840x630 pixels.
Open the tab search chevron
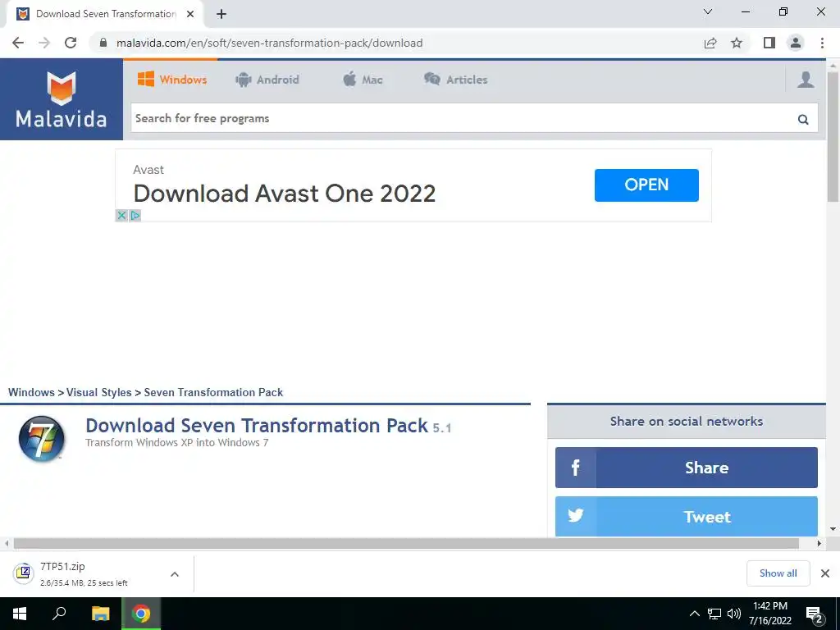(x=708, y=11)
